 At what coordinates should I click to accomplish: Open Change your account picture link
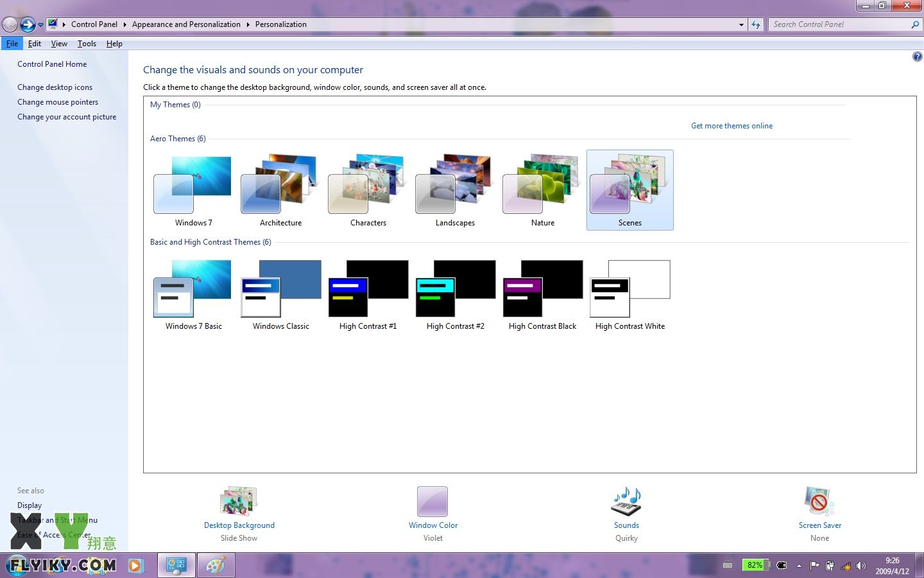pos(67,117)
